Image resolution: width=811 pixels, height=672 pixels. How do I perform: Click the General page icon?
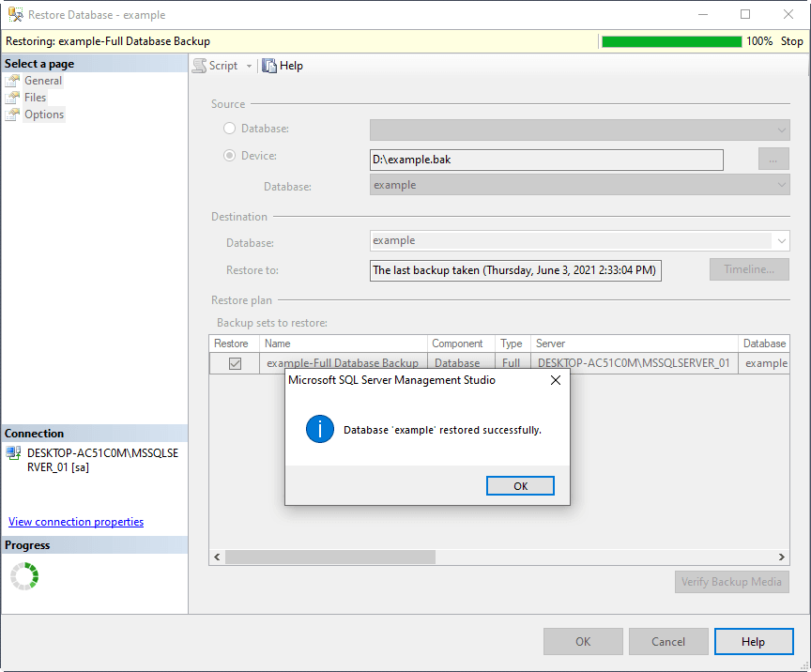[x=12, y=81]
